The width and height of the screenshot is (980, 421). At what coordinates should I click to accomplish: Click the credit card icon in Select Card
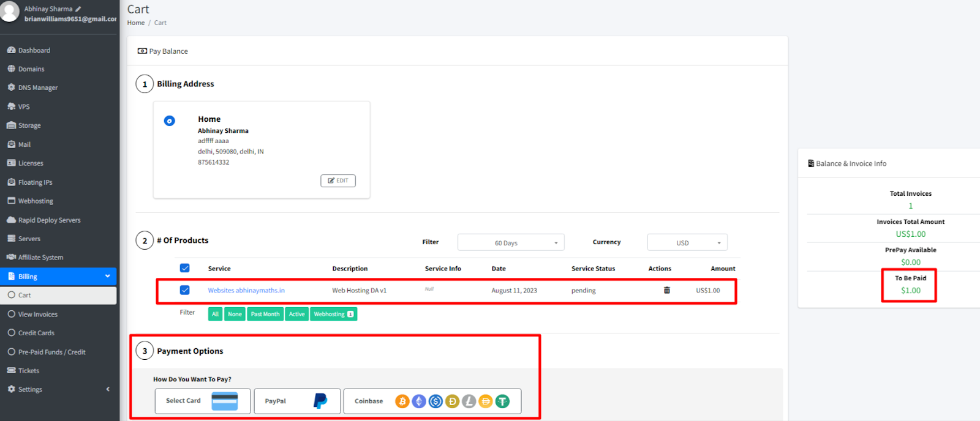tap(224, 401)
